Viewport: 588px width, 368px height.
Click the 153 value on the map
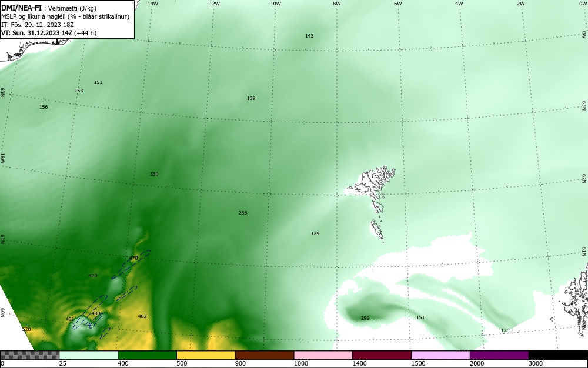point(79,91)
